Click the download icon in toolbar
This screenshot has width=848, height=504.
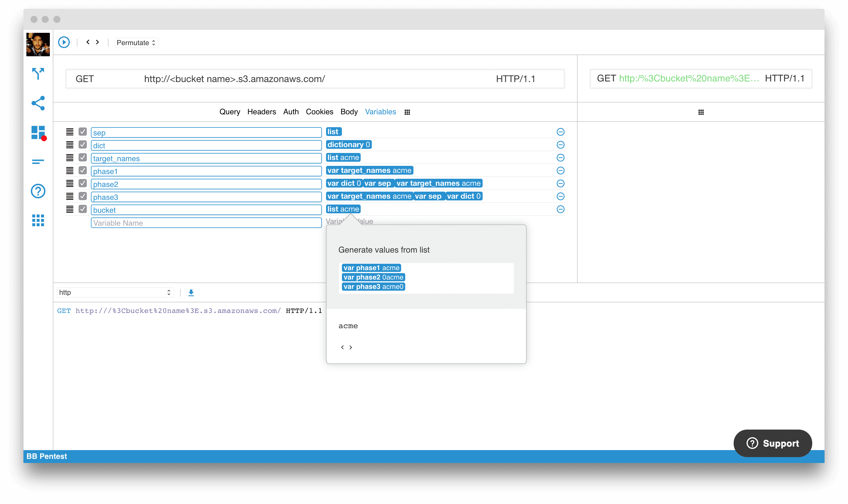click(x=191, y=293)
